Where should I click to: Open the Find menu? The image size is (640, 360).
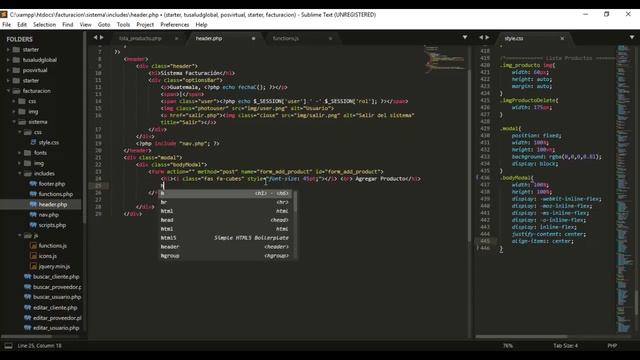point(68,24)
